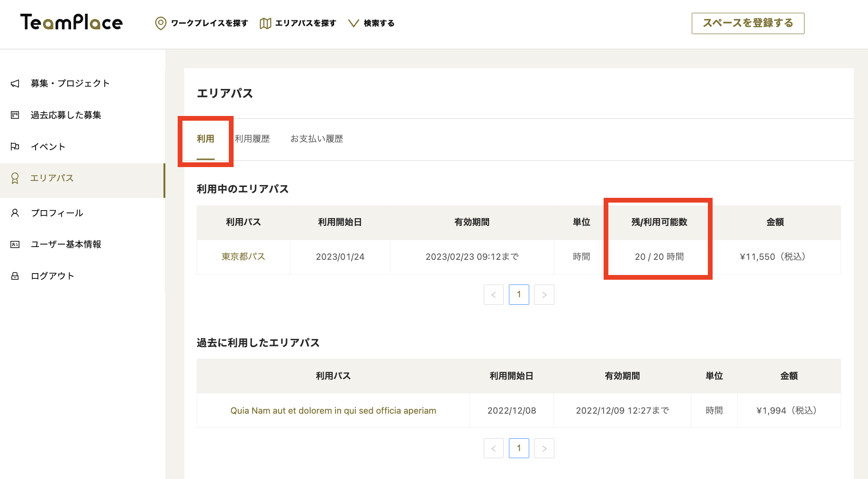Click the スペースを登録する button
The width and height of the screenshot is (868, 479).
[748, 23]
